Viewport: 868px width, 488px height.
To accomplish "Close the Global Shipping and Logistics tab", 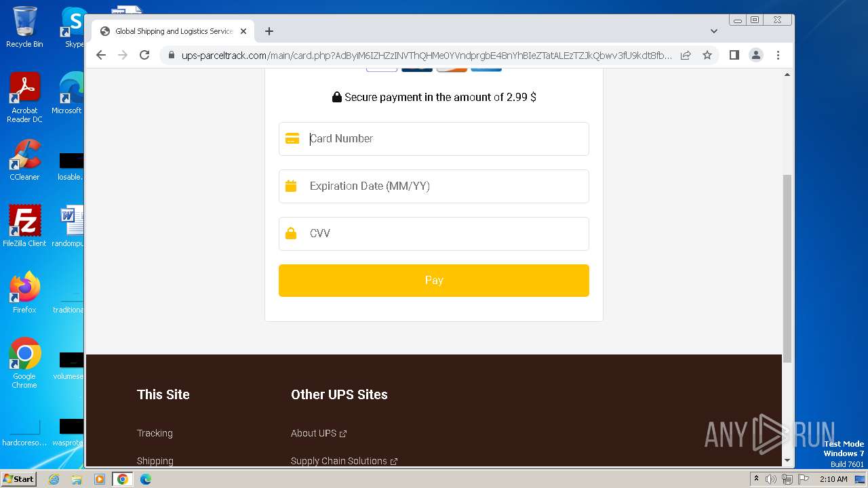I will (x=243, y=31).
